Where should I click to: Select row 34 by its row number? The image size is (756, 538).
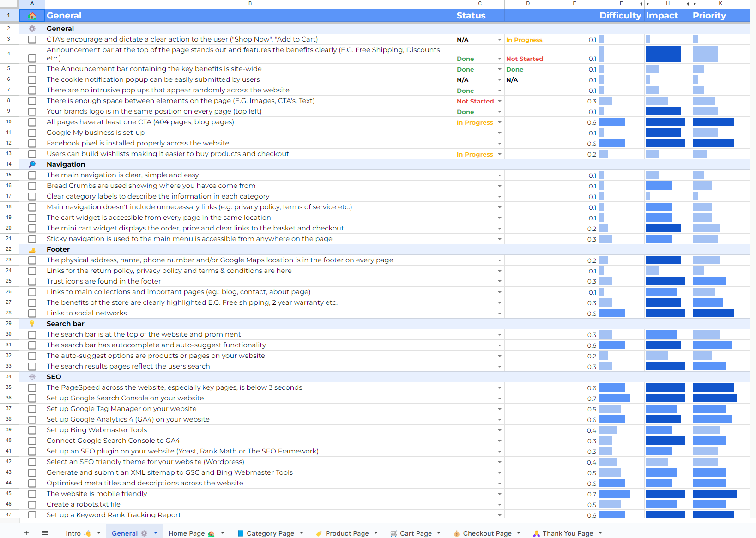coord(9,377)
